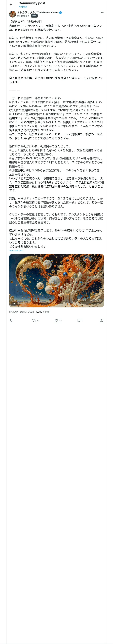The image size is (113, 644).
Task: Open the three-dot more options menu
Action: point(102,13)
